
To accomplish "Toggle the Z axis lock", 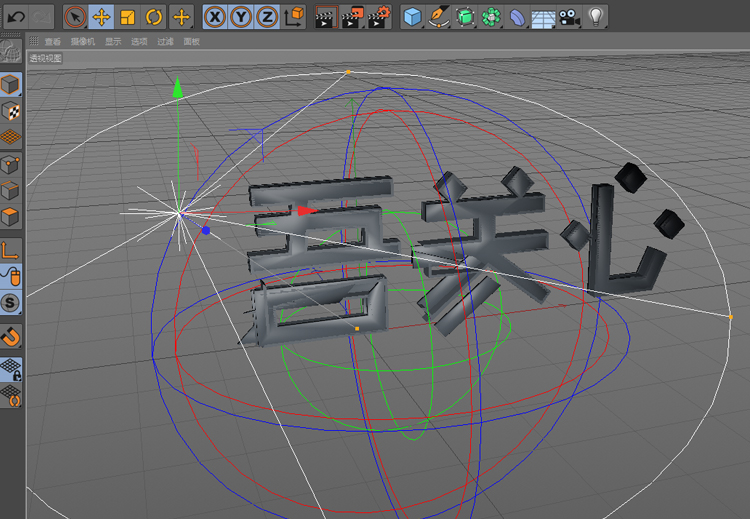I will coord(267,18).
